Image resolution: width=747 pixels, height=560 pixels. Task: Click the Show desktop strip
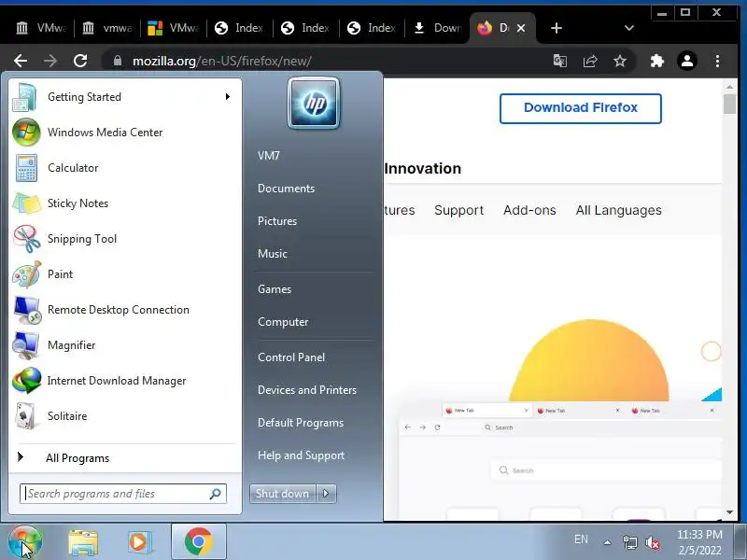tap(740, 541)
